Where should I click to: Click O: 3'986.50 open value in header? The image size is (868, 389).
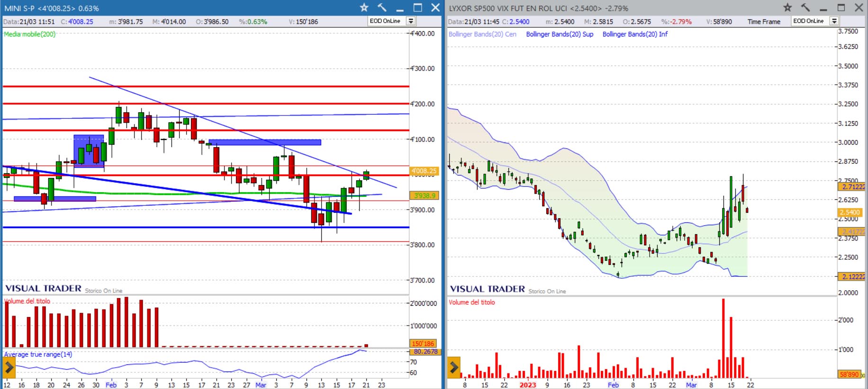click(212, 22)
